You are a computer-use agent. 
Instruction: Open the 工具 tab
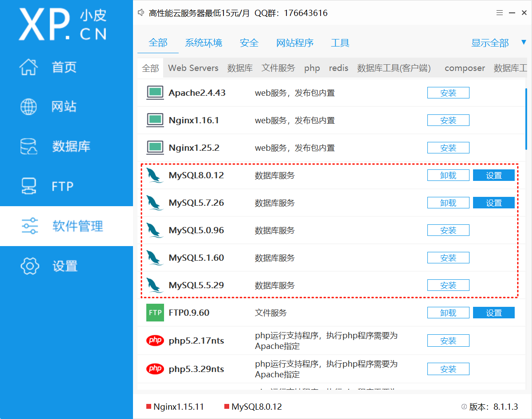pyautogui.click(x=340, y=43)
